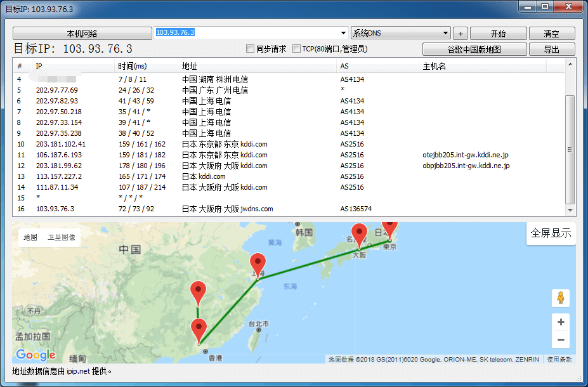The image size is (588, 387).
Task: Zoom in on the map
Action: [560, 322]
